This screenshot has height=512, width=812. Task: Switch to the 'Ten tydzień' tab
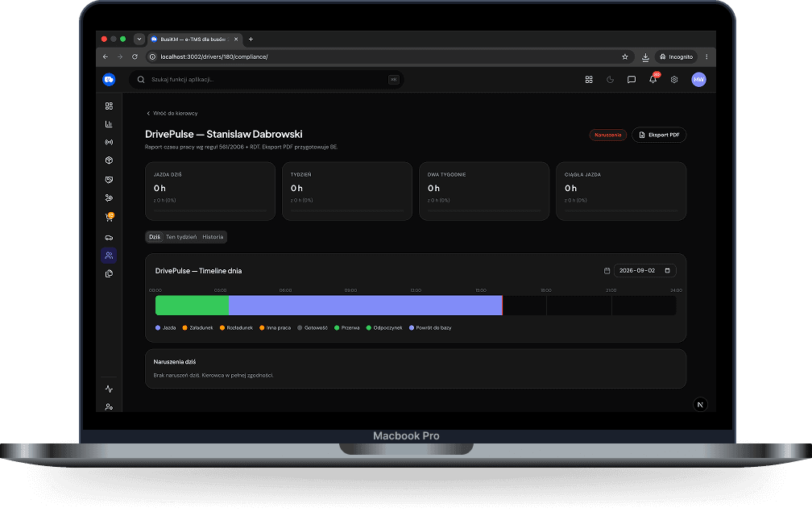pos(181,237)
